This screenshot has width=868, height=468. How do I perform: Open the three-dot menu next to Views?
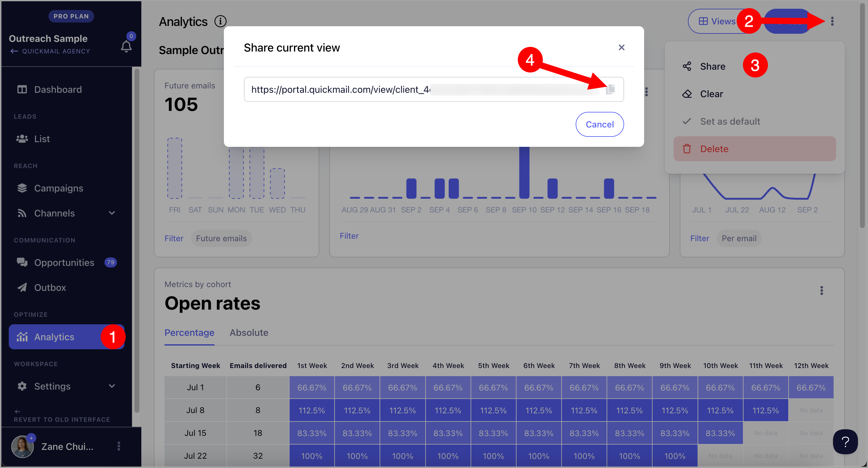click(x=832, y=21)
